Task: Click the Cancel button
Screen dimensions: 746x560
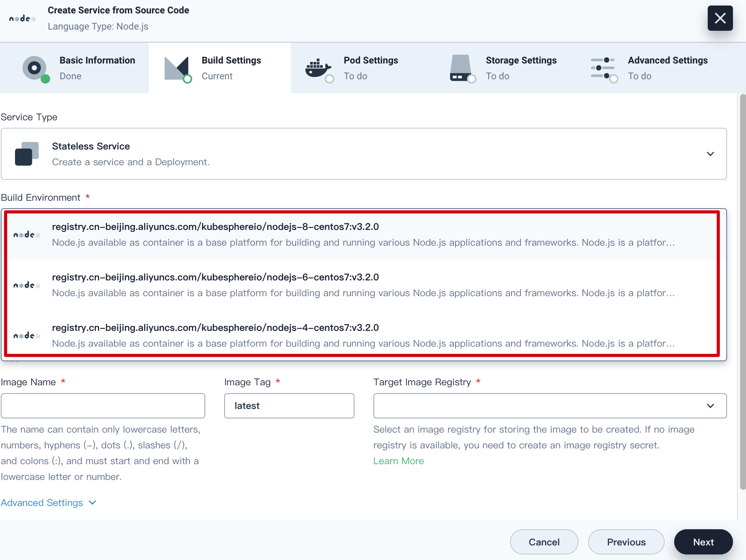Action: [x=544, y=542]
